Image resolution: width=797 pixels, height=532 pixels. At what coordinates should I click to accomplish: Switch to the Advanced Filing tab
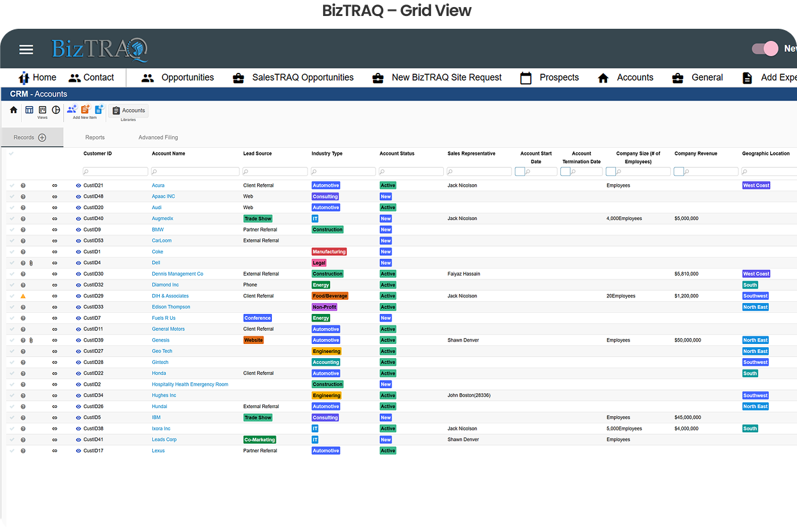[158, 137]
